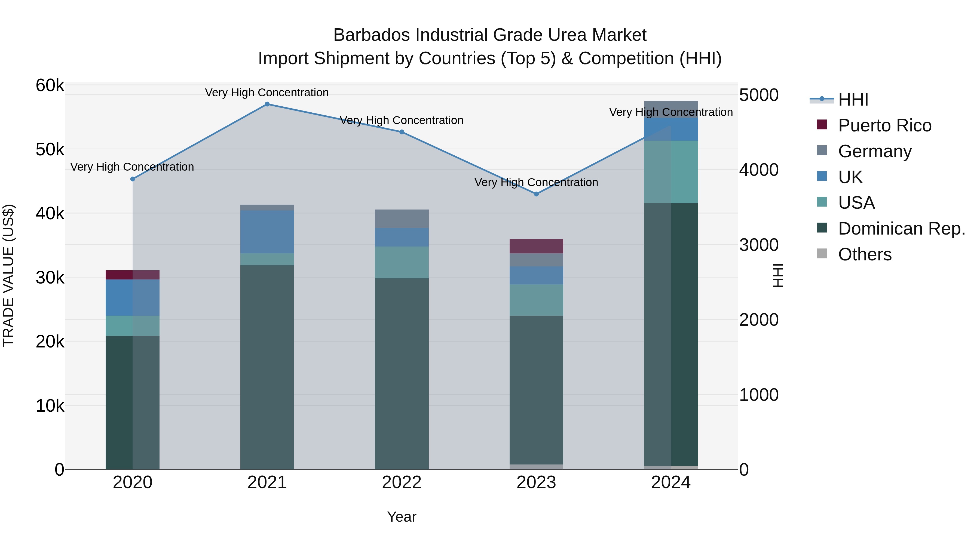Click the 5000 tick on HHI axis
The width and height of the screenshot is (980, 551).
(x=759, y=95)
